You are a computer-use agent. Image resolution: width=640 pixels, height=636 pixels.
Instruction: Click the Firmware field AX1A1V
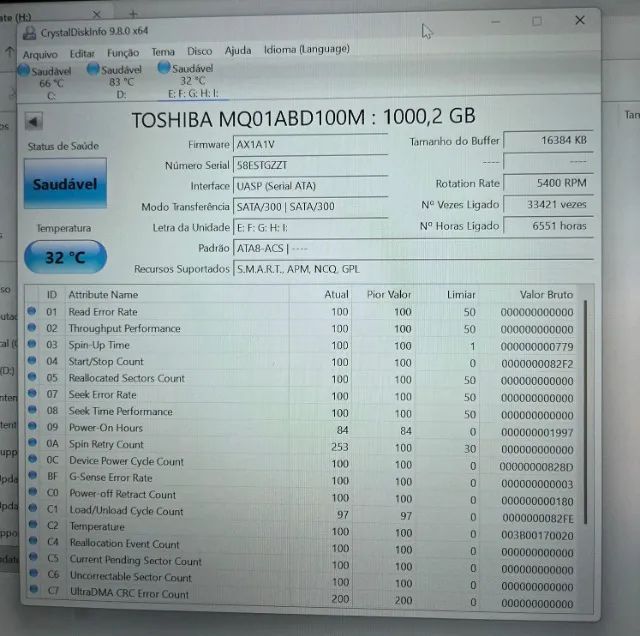point(310,144)
